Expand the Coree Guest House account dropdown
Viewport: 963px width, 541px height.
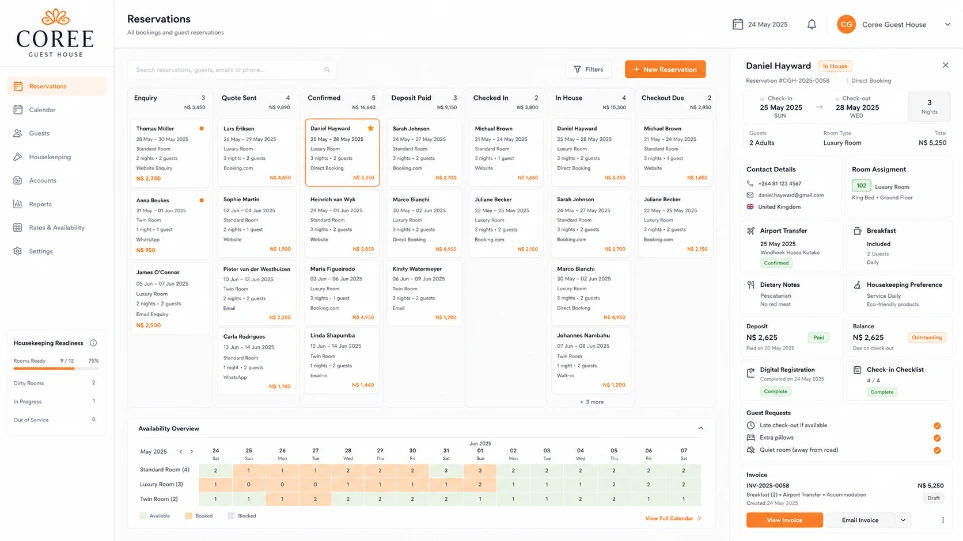pyautogui.click(x=947, y=25)
